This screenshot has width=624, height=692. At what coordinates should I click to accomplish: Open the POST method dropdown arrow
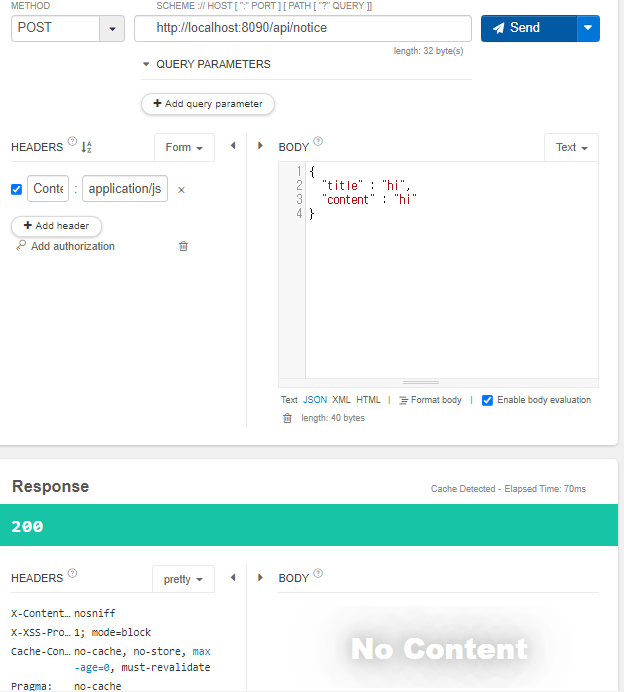112,29
